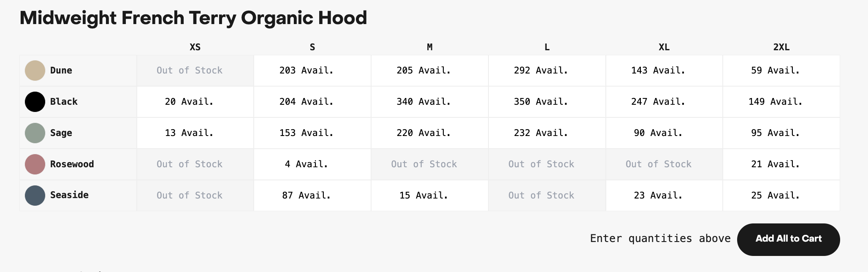Click the XS size column header

(195, 47)
